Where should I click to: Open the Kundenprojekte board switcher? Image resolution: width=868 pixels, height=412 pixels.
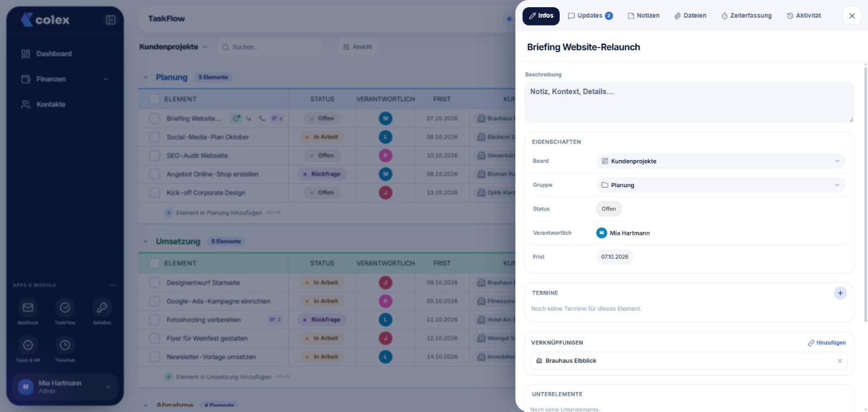coord(173,47)
